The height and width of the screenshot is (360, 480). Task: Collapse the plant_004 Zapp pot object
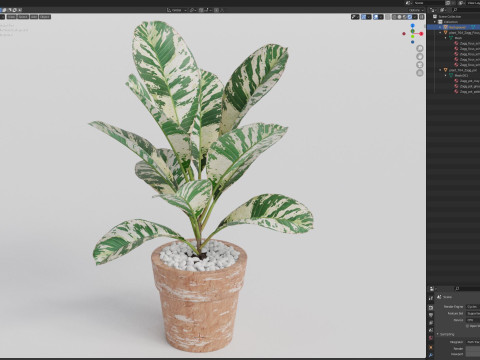pos(440,70)
